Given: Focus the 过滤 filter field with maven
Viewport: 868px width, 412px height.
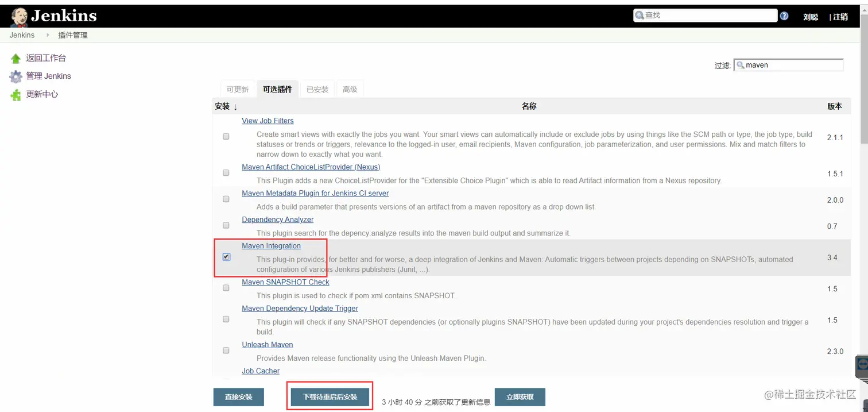Looking at the screenshot, I should coord(789,65).
